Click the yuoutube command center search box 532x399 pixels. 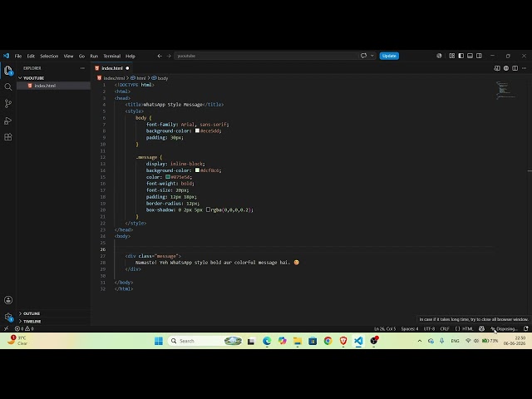click(266, 56)
